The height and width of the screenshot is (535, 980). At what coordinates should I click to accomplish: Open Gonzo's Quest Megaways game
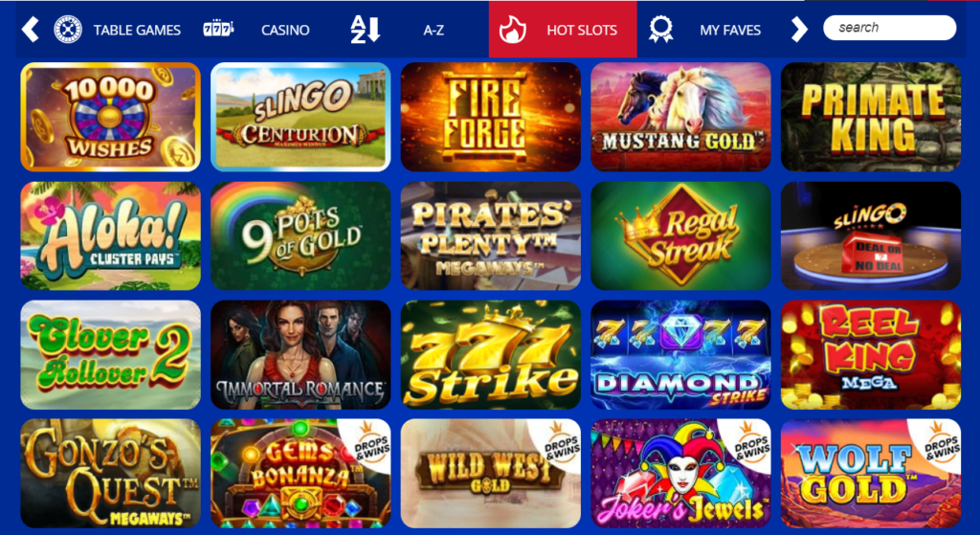click(x=111, y=473)
